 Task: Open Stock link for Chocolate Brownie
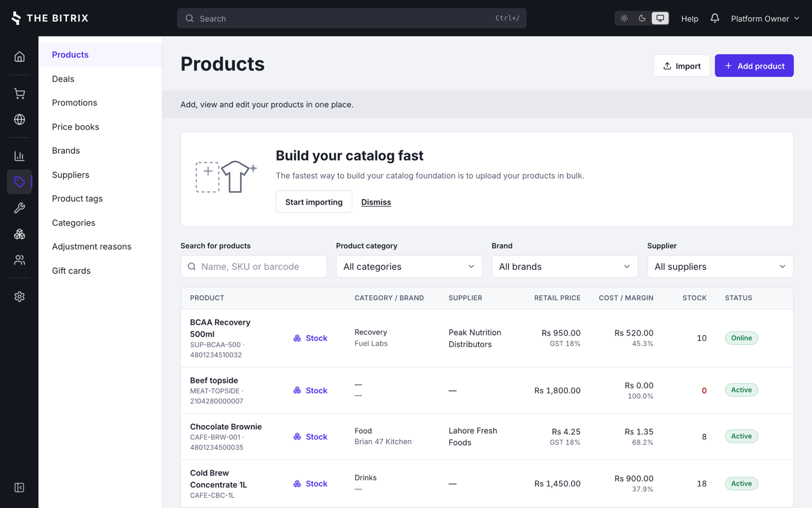pos(311,437)
